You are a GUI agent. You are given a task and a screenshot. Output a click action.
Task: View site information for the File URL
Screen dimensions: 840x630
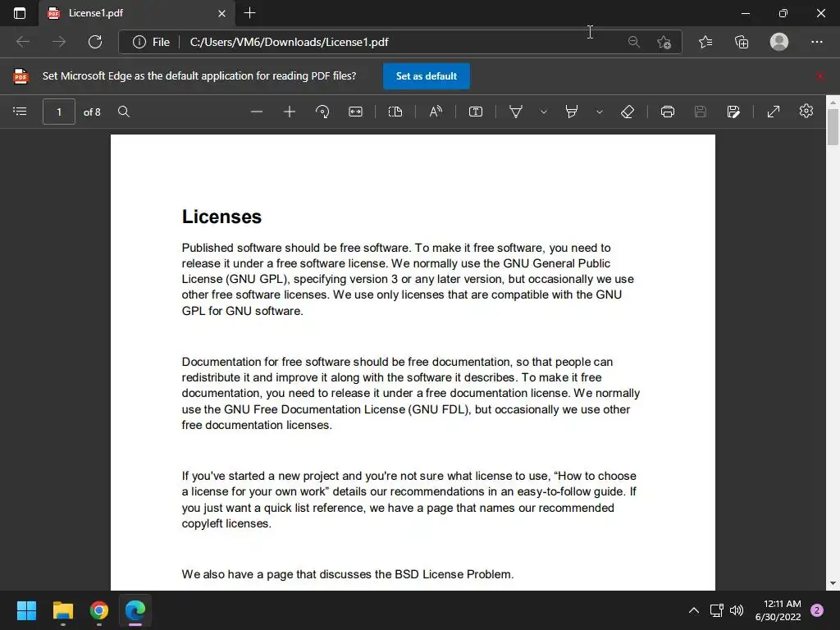(152, 42)
